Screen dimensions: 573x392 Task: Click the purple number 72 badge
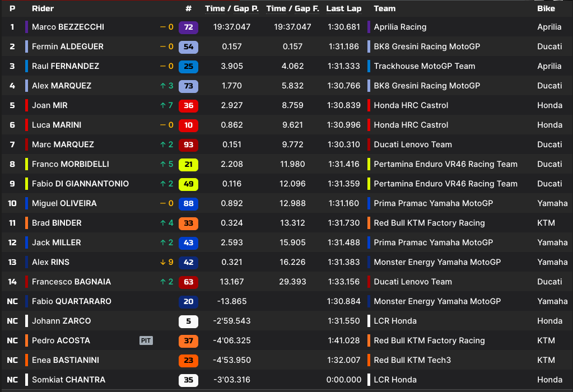pyautogui.click(x=188, y=27)
